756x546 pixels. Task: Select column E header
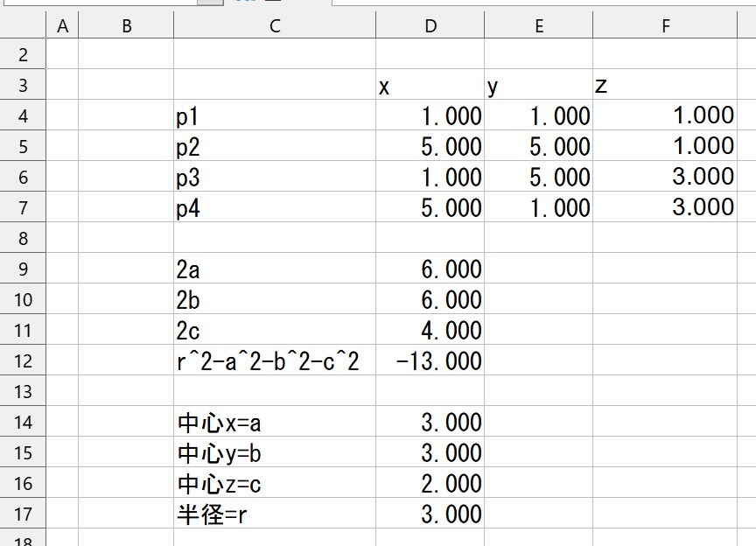538,25
